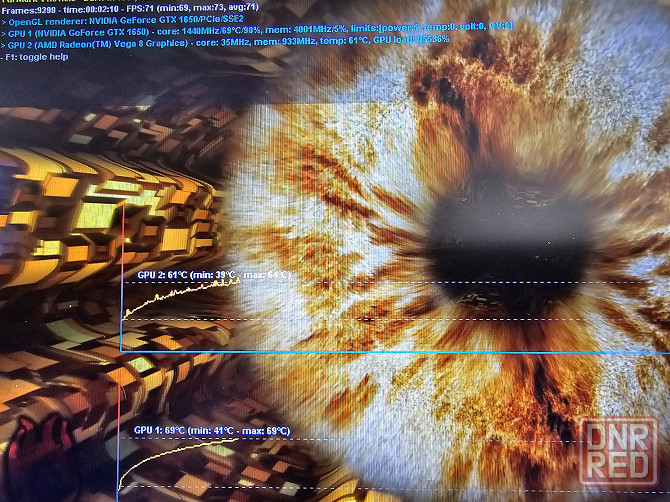Image resolution: width=670 pixels, height=502 pixels.
Task: Click the GPU 2 yellow temperature graph curve
Action: (x=181, y=297)
